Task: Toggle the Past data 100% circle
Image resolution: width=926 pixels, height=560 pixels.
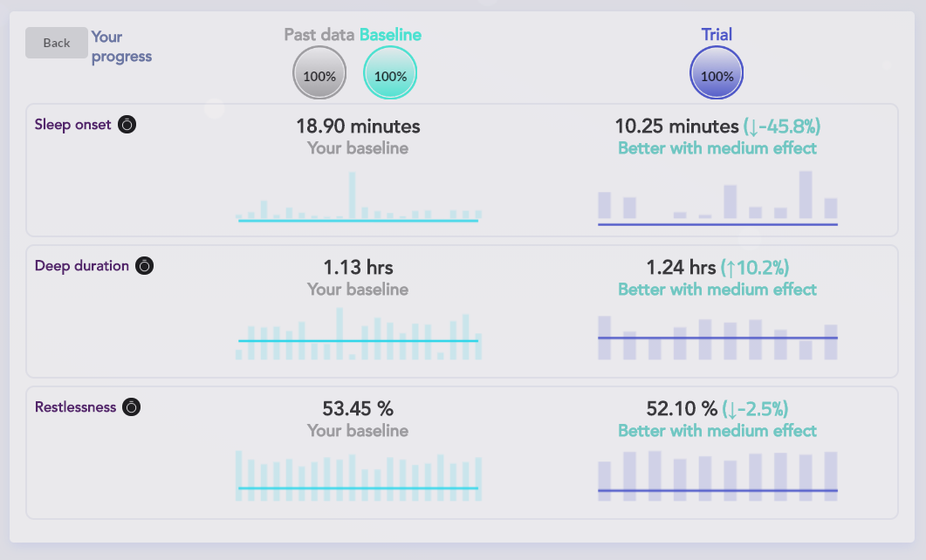Action: point(319,74)
